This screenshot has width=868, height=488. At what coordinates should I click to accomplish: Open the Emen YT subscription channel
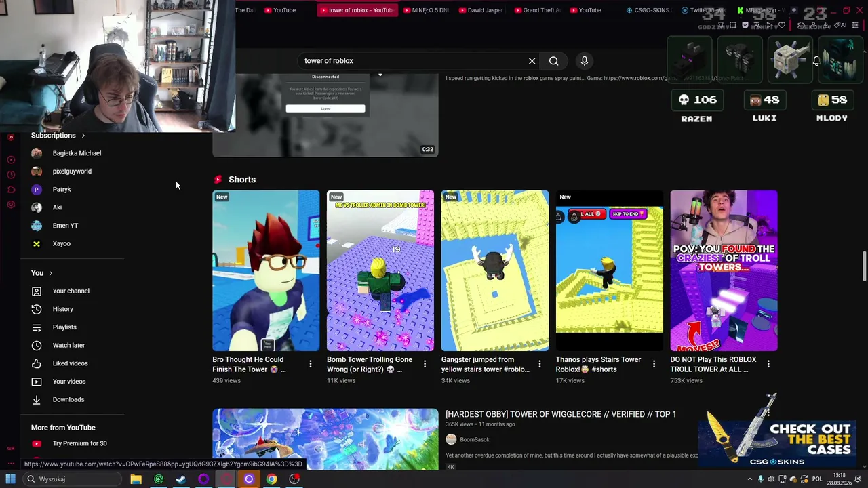[x=65, y=226]
